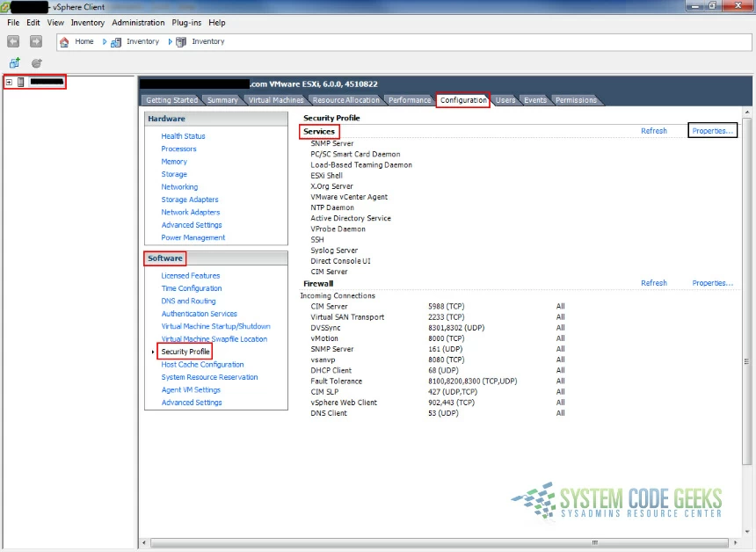Click the Fault Tolerance firewall row
This screenshot has width=756, height=552.
point(438,381)
